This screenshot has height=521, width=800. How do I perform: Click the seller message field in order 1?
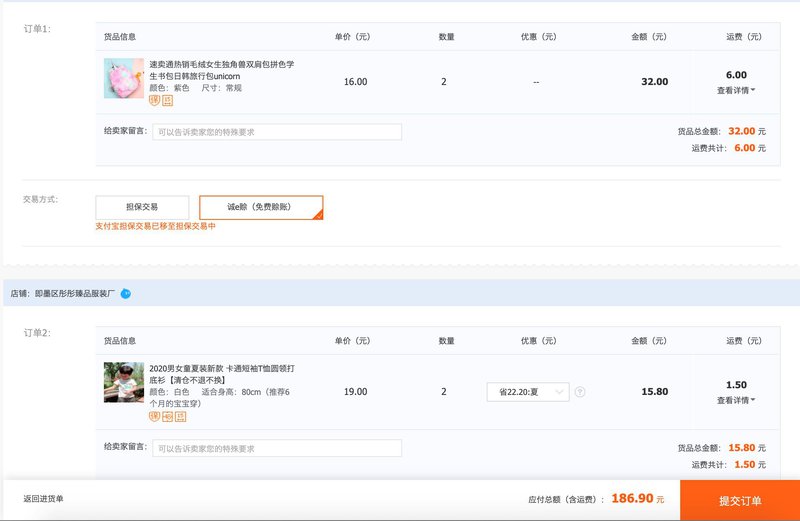(277, 132)
